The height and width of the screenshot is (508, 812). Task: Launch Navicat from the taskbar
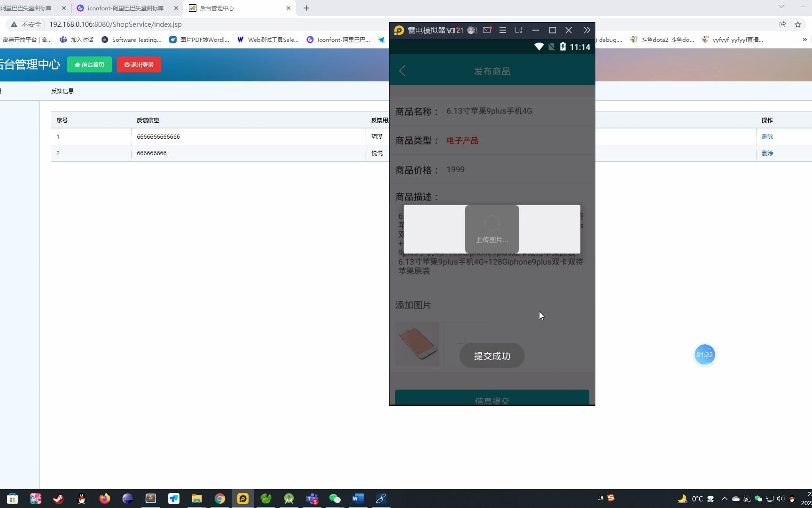(265, 499)
